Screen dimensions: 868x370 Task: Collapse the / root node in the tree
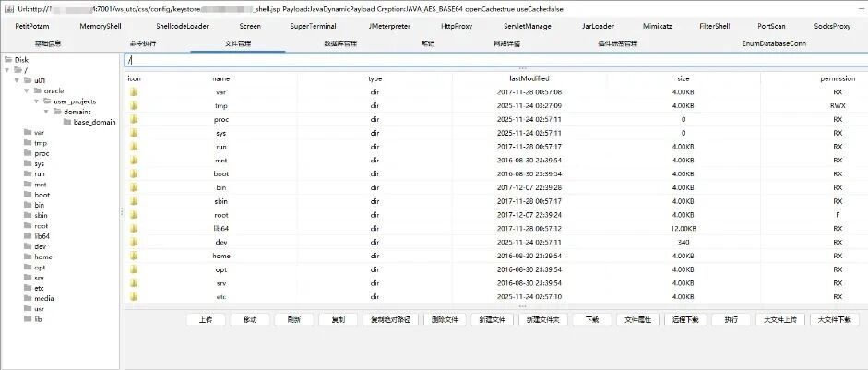click(x=6, y=70)
